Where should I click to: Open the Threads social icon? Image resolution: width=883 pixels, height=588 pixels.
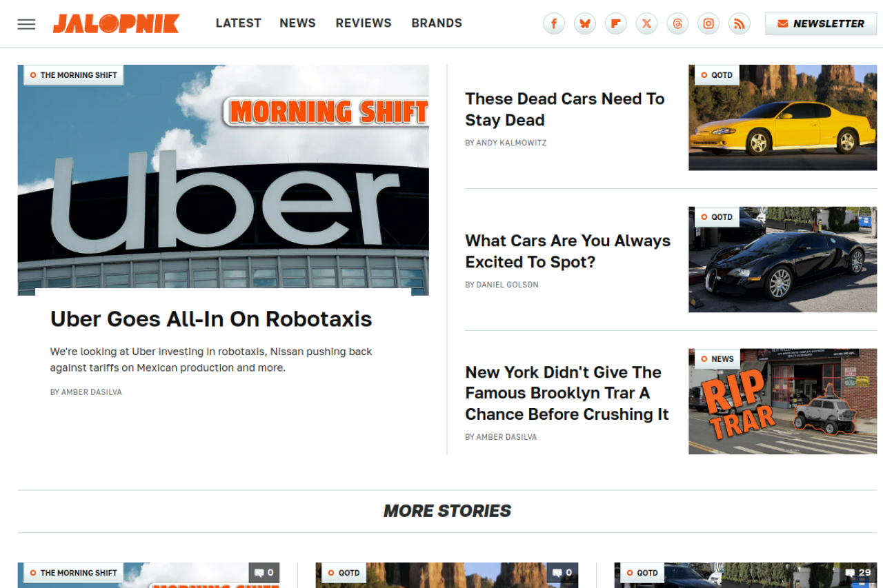point(677,24)
